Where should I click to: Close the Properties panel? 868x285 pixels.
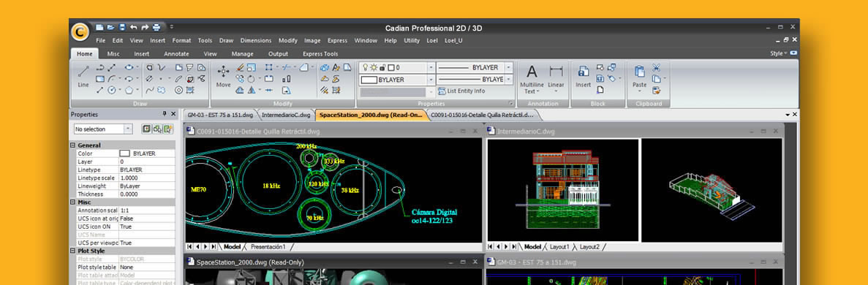[x=173, y=113]
